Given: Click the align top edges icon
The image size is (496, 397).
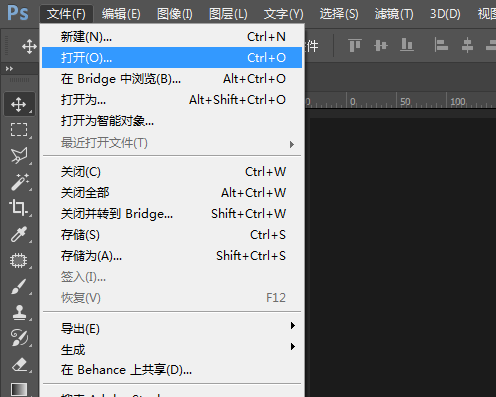Looking at the screenshot, I should [x=355, y=45].
